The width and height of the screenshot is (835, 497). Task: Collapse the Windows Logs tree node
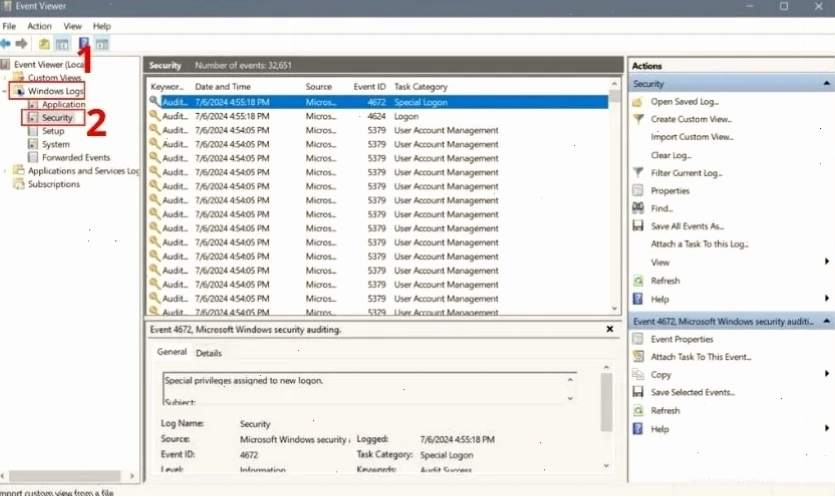coord(4,91)
